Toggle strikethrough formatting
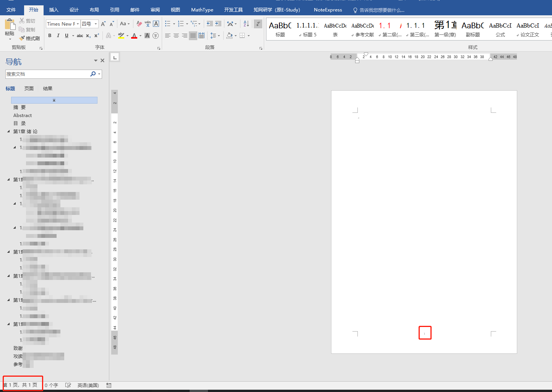 (80, 36)
